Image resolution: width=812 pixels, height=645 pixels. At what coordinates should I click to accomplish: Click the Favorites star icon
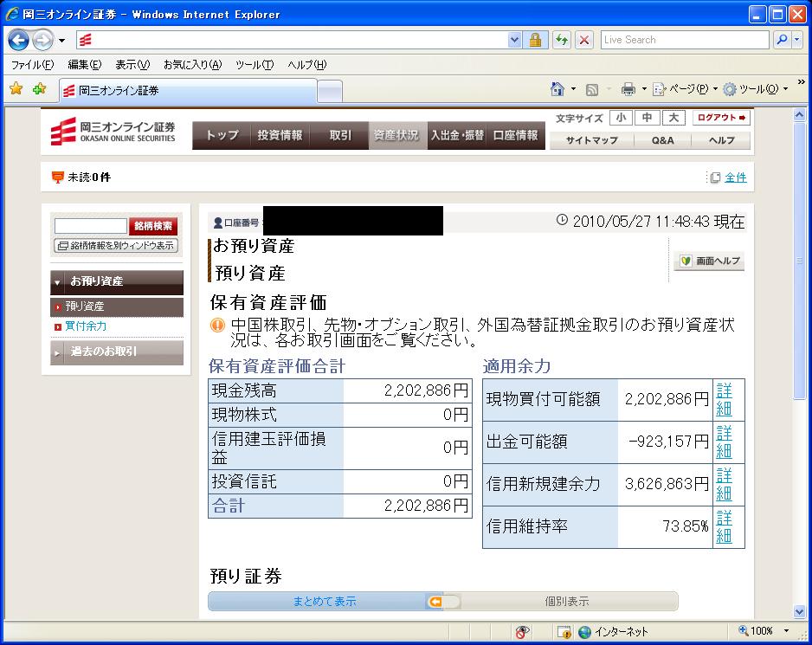16,89
